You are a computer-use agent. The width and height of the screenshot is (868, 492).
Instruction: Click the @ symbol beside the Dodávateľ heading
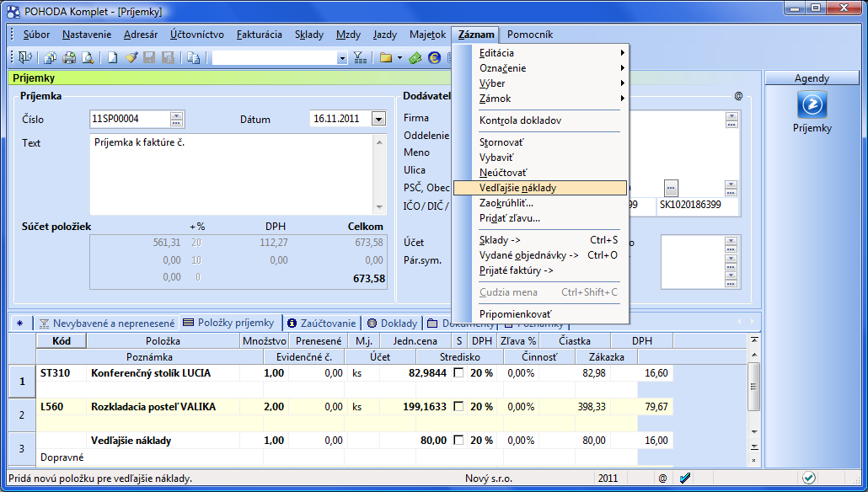tap(738, 96)
